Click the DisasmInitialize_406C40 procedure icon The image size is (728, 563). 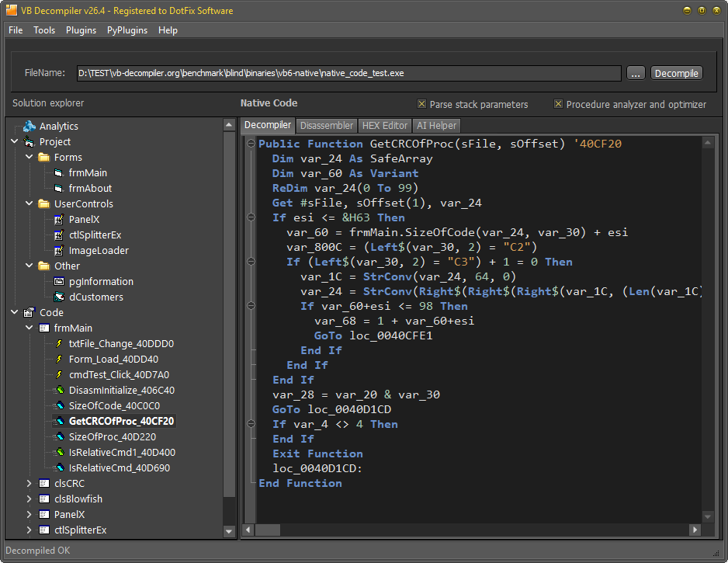pyautogui.click(x=60, y=390)
